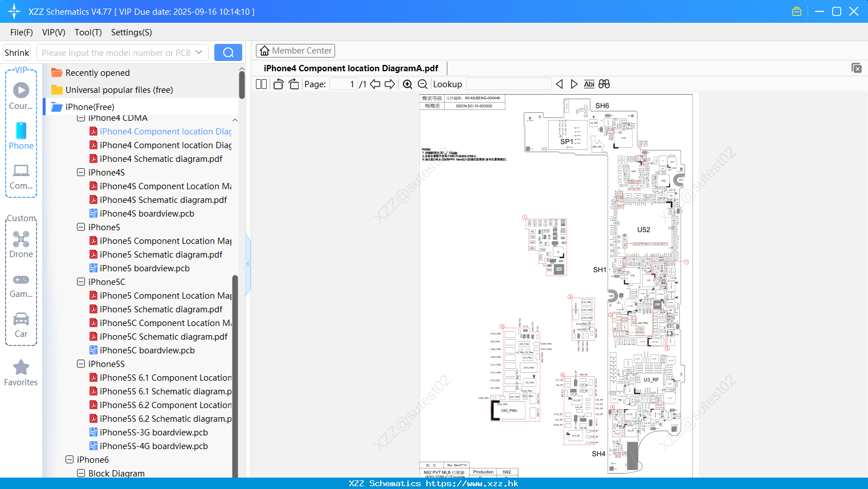Select iPhone4 Component location DiagramA.pdf tab
Image resolution: width=868 pixels, height=489 pixels.
coord(351,68)
